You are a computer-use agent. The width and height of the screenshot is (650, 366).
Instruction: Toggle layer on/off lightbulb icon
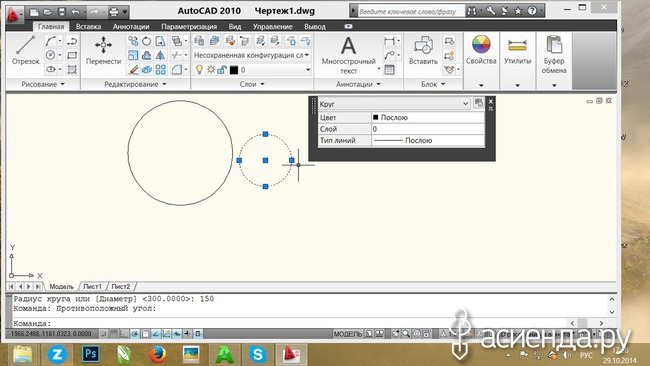point(199,70)
